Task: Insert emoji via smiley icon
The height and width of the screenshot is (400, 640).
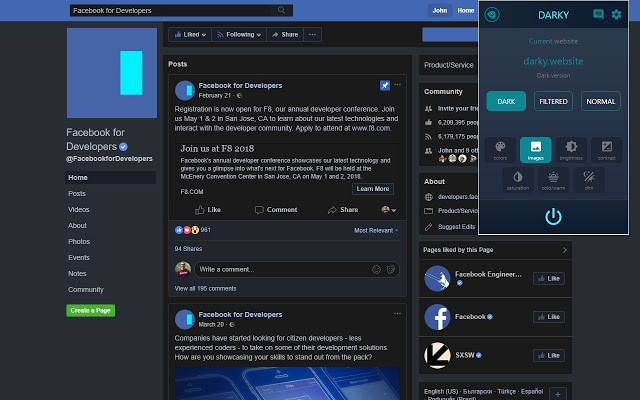Action: (376, 269)
